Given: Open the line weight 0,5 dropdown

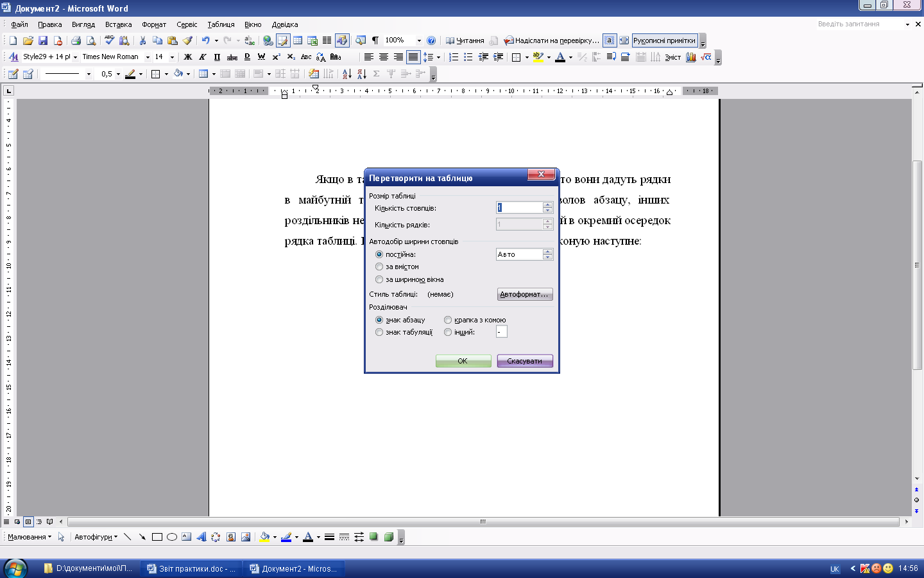Looking at the screenshot, I should pyautogui.click(x=118, y=74).
